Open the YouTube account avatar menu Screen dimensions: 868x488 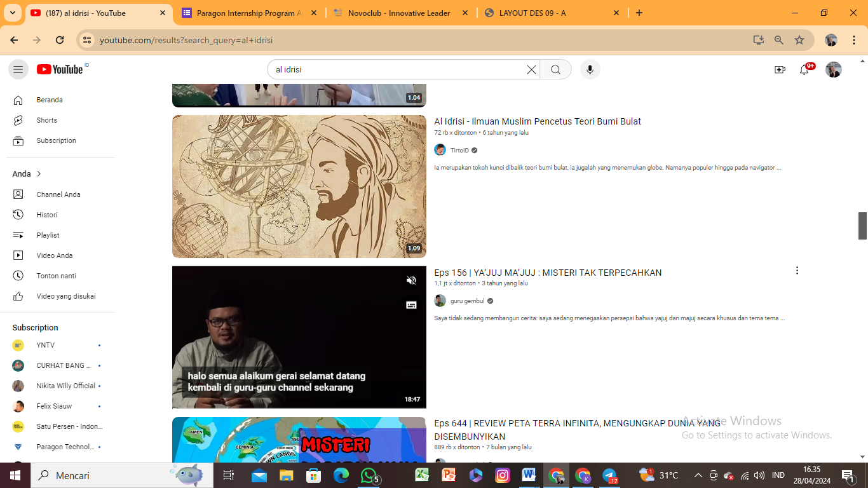coord(833,70)
